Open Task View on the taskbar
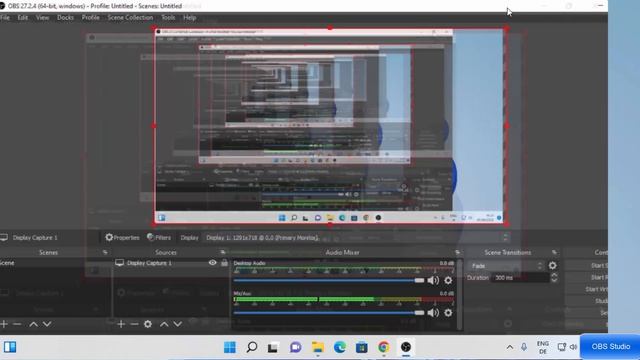 (x=273, y=347)
